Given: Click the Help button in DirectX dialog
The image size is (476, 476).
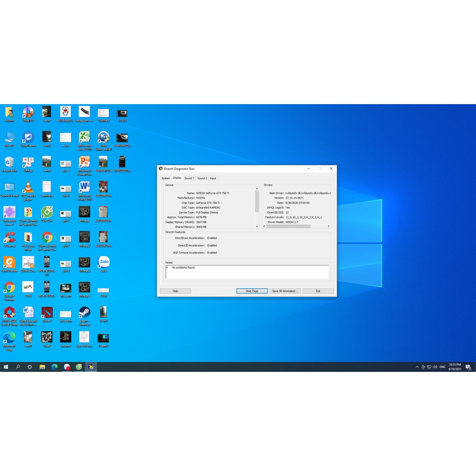Looking at the screenshot, I should coord(175,291).
